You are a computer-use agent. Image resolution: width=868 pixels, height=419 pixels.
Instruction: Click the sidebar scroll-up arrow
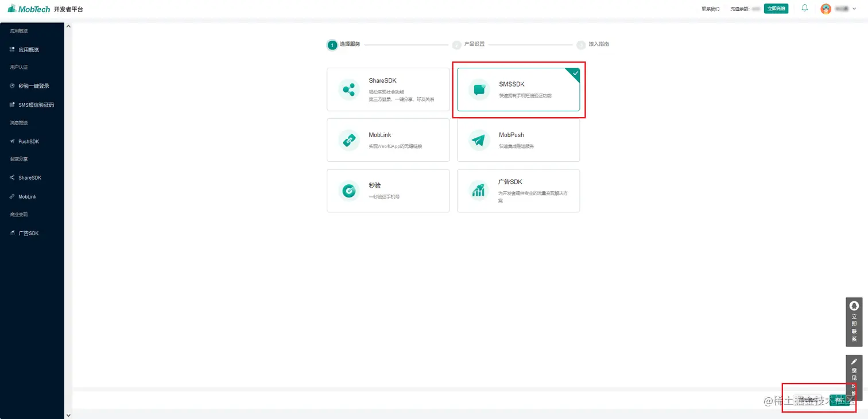coord(68,26)
